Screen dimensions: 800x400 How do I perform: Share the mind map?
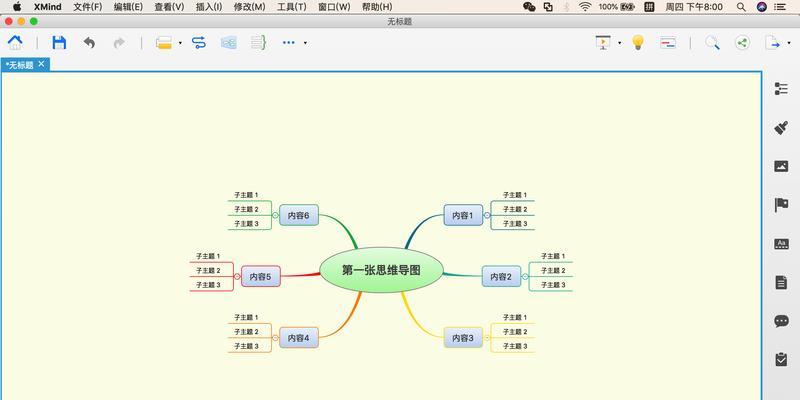742,43
